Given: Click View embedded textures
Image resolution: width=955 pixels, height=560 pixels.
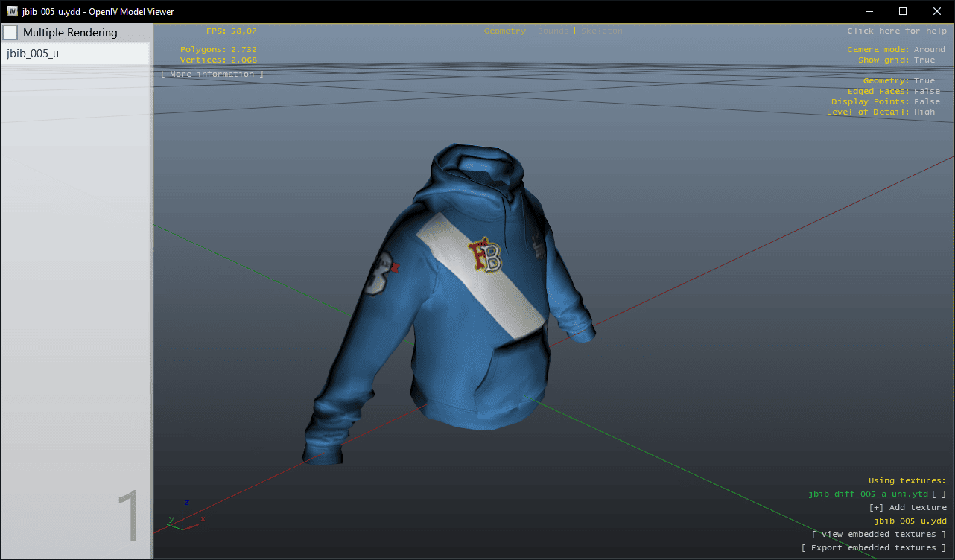Looking at the screenshot, I should (x=879, y=534).
